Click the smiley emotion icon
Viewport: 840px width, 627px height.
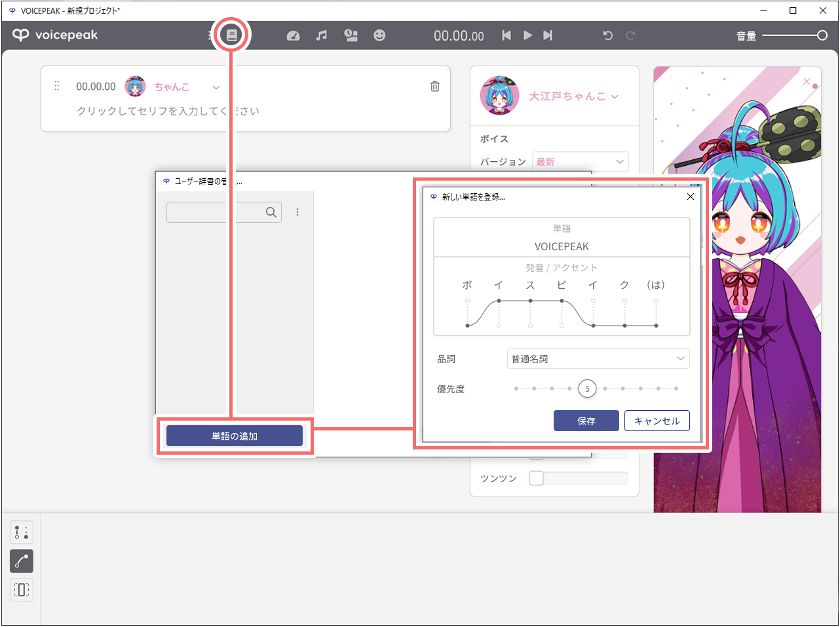coord(379,35)
